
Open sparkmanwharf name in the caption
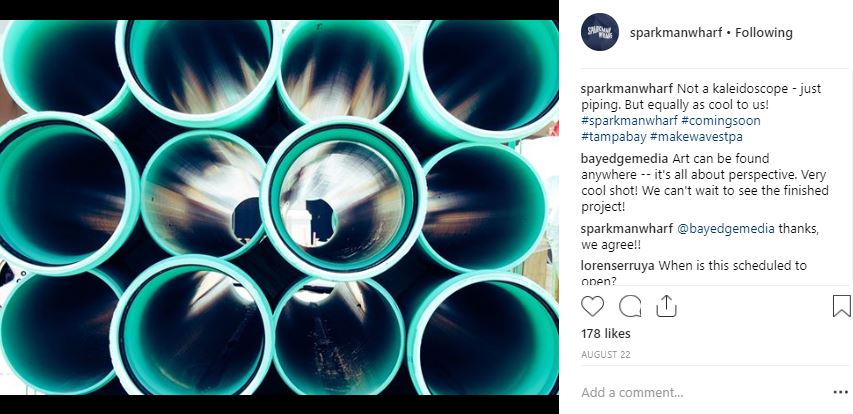(x=627, y=89)
